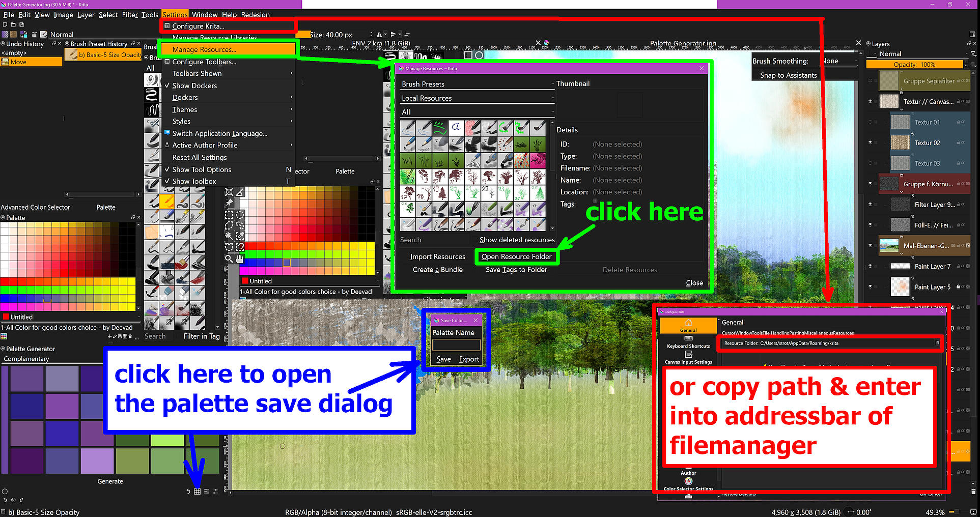Choose Manage Resources... from Settings menu
Image resolution: width=980 pixels, height=517 pixels.
click(x=229, y=49)
